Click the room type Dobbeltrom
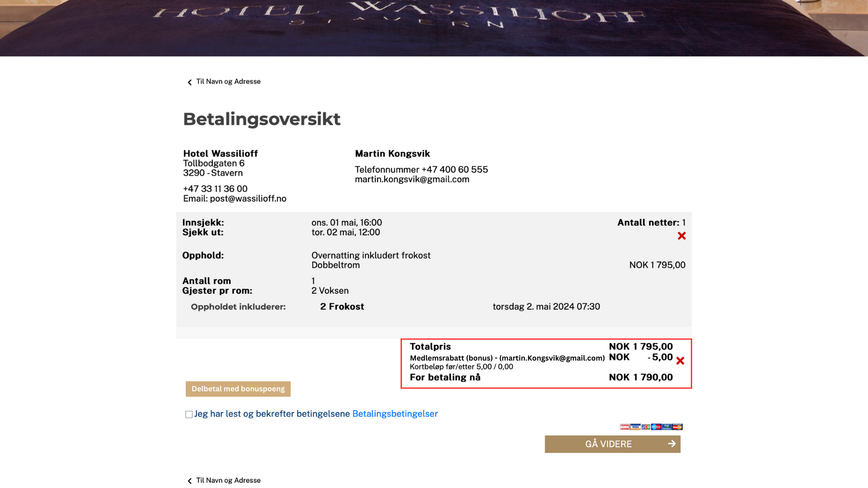The image size is (868, 488). [x=336, y=265]
